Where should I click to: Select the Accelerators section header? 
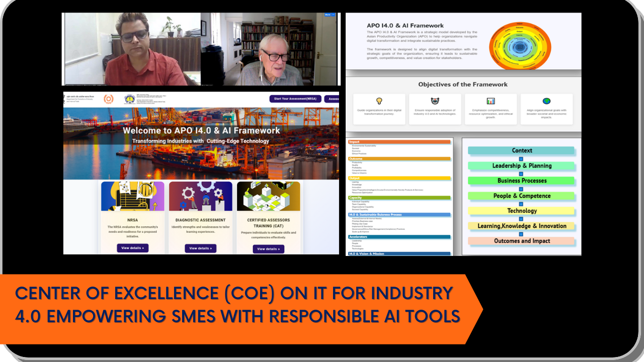[399, 237]
